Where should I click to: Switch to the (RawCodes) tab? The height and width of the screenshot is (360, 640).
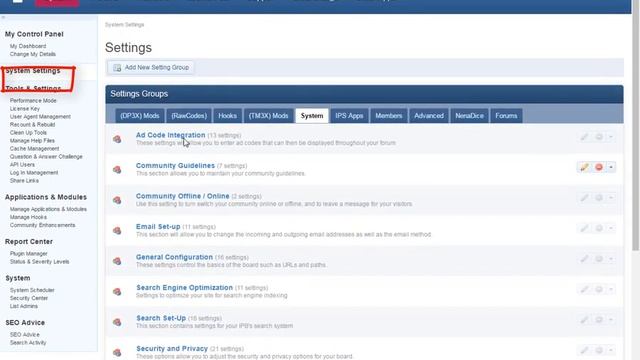pos(189,116)
